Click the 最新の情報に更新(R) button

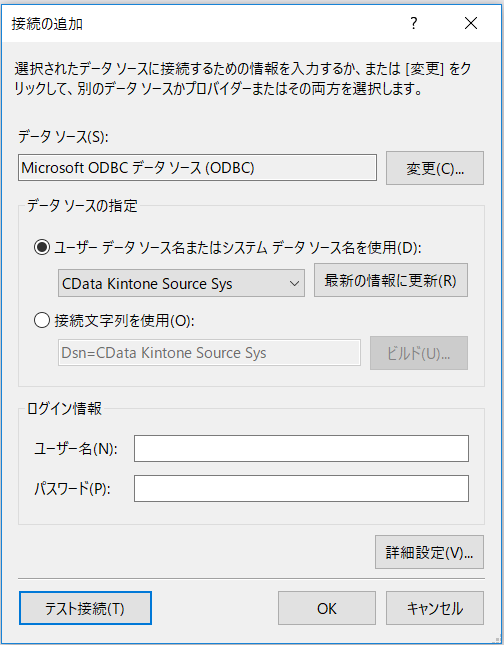391,280
